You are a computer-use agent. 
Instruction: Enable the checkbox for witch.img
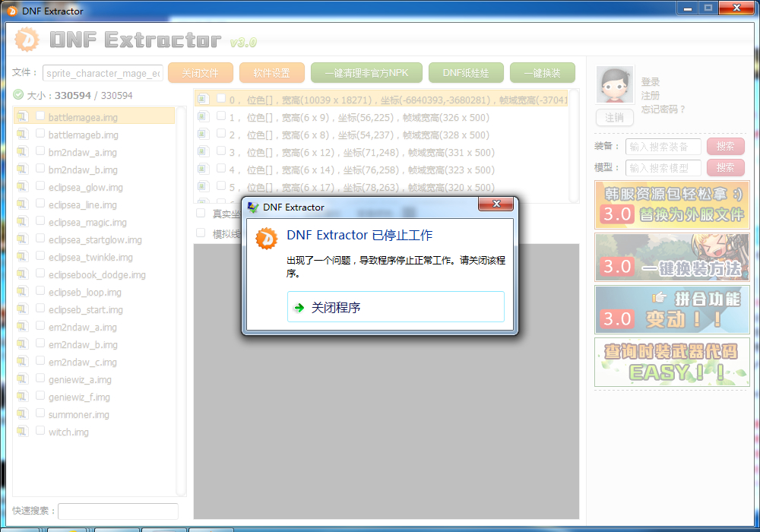click(x=40, y=430)
